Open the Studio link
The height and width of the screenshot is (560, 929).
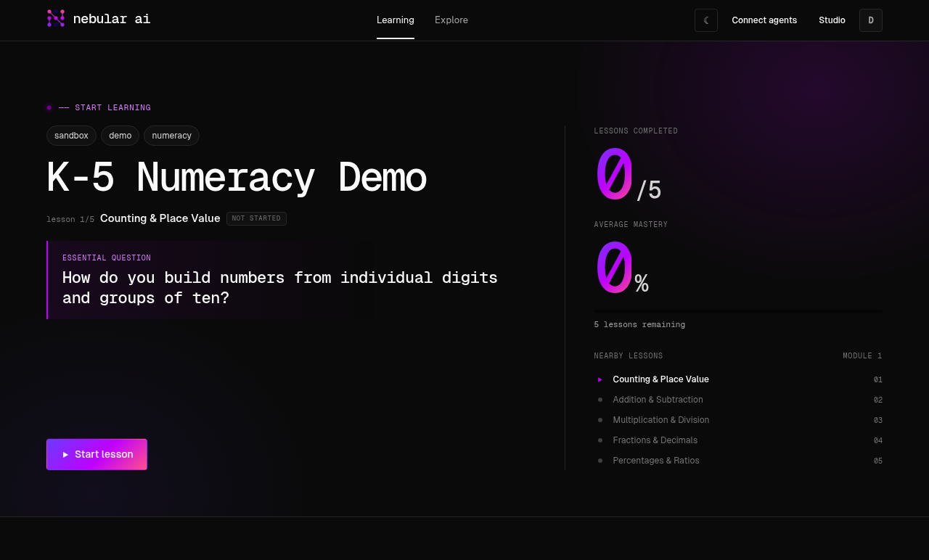click(832, 20)
